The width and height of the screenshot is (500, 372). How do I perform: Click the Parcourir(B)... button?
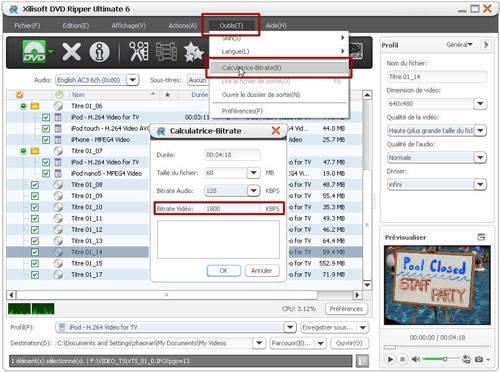tap(292, 343)
